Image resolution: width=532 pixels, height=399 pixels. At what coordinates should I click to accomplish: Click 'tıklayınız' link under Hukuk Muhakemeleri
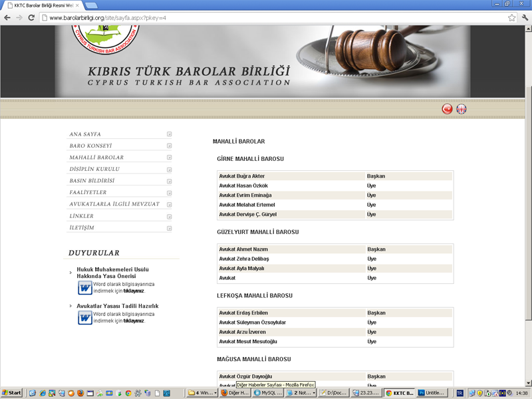[x=134, y=291]
